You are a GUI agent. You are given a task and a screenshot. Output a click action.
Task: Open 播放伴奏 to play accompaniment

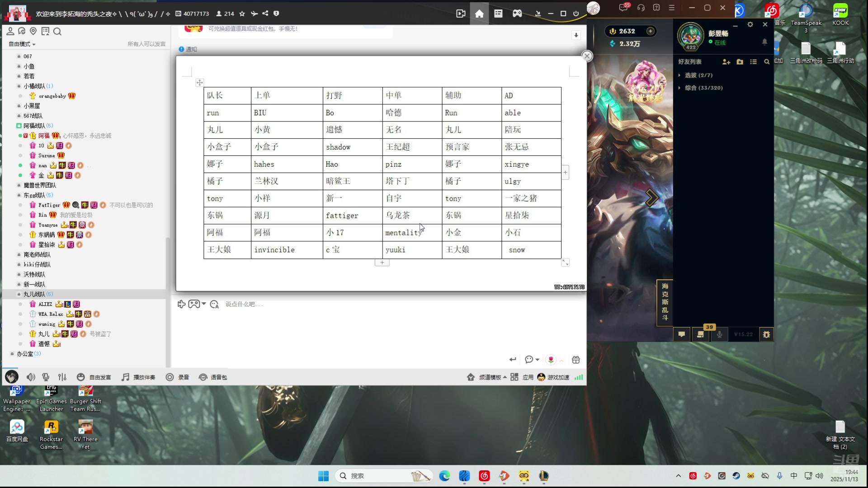click(x=138, y=377)
